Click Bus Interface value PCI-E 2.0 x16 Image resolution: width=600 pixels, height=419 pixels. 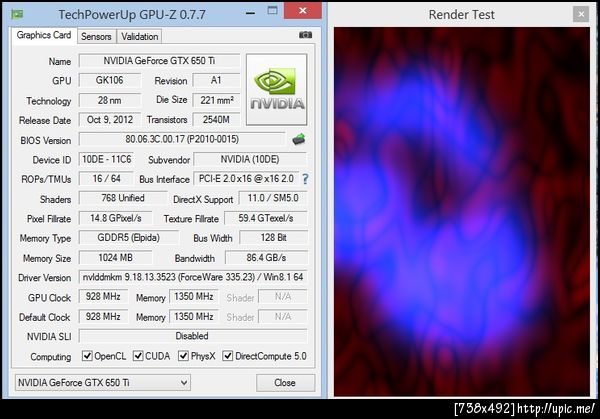click(246, 179)
